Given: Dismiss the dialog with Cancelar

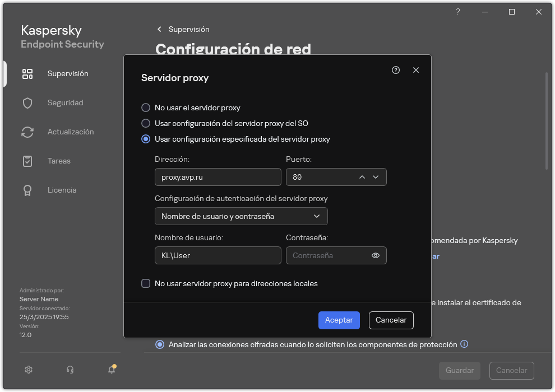Looking at the screenshot, I should tap(391, 320).
